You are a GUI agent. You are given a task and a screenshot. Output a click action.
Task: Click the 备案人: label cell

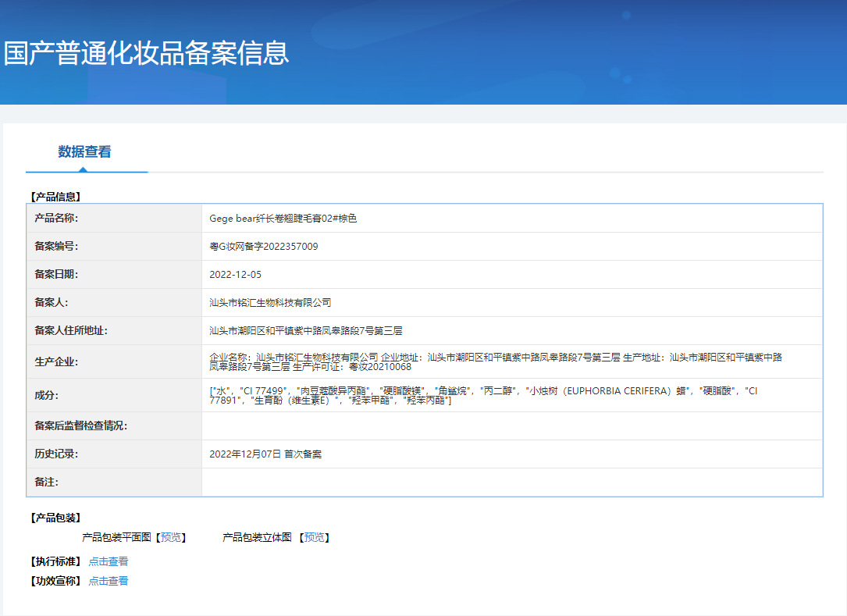click(x=115, y=303)
